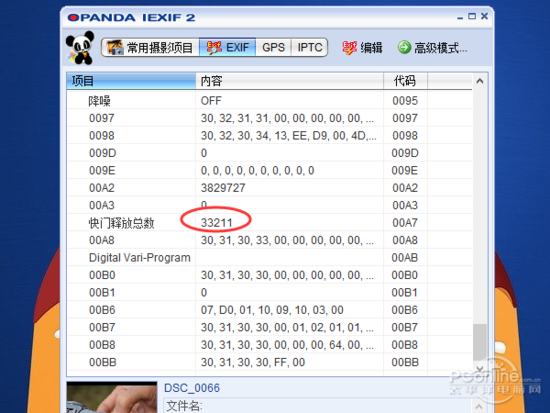Select the 009D item row
550x413 pixels.
coord(269,153)
